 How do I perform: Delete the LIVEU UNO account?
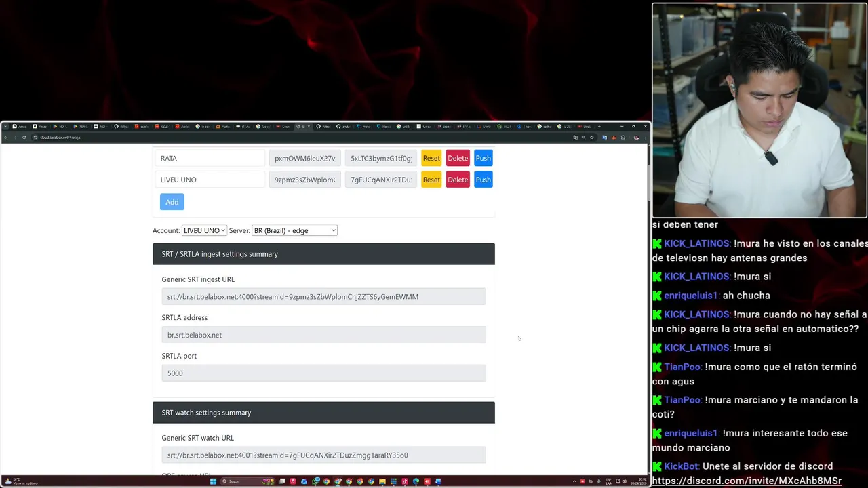coord(458,180)
